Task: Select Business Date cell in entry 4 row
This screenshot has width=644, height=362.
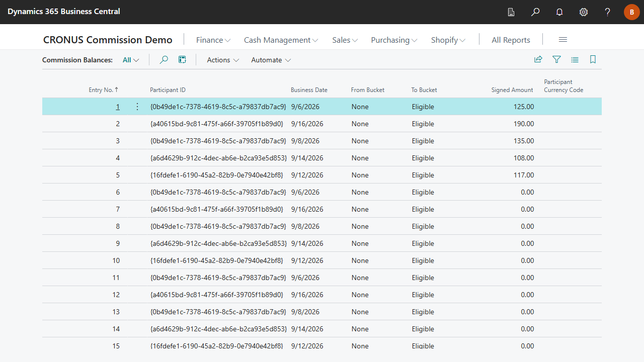Action: 307,158
